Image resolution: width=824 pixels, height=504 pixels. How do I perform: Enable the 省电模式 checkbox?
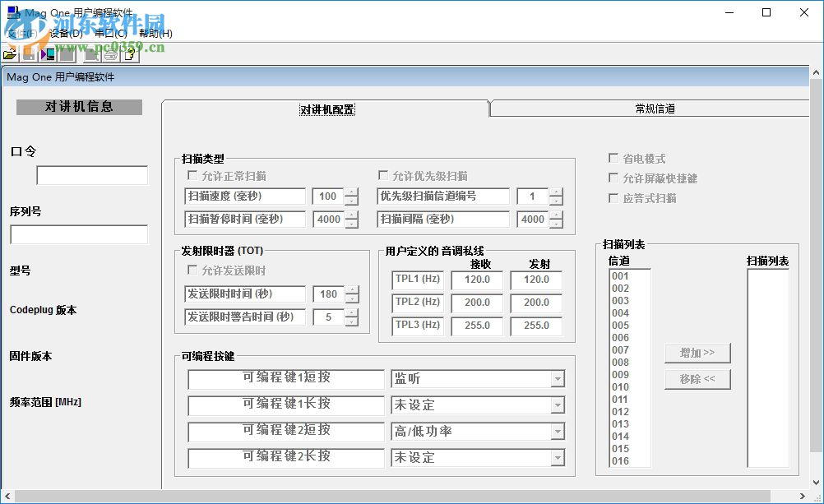click(x=613, y=159)
